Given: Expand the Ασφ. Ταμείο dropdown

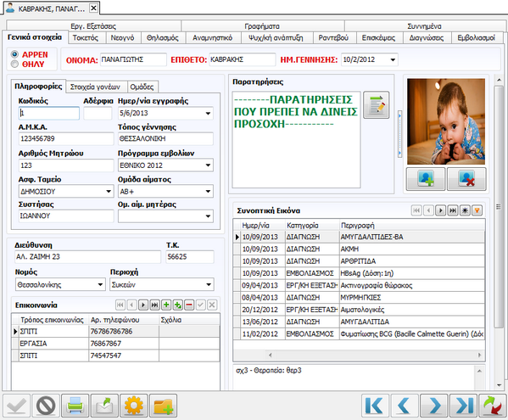Looking at the screenshot, I should (109, 191).
